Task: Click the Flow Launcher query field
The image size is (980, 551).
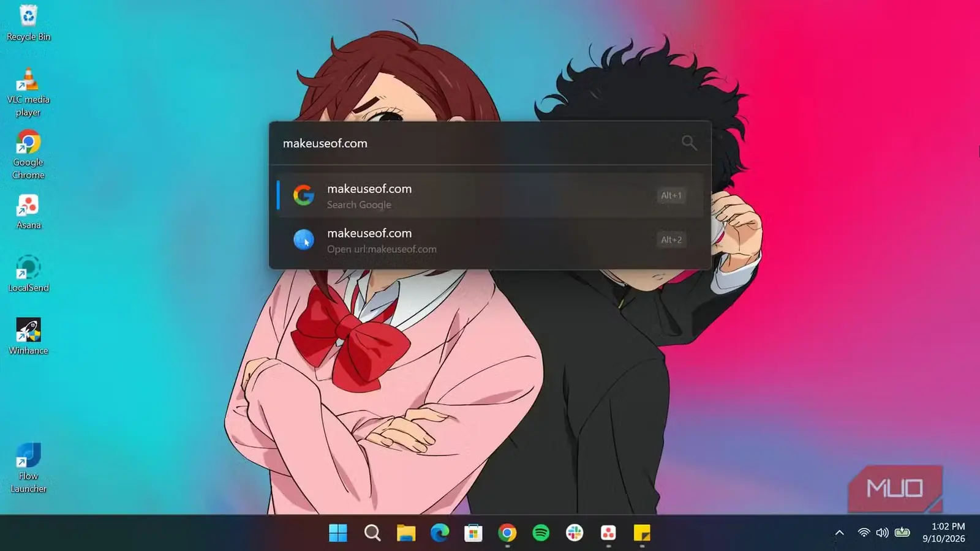Action: coord(478,143)
